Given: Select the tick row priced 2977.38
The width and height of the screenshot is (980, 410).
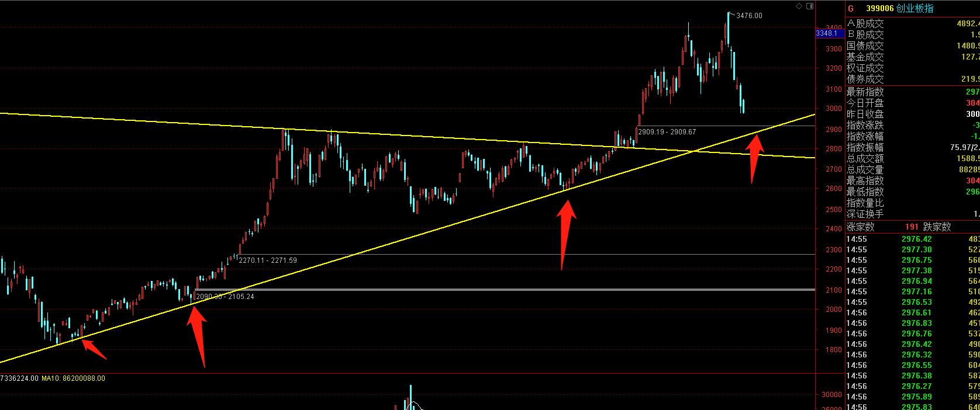Looking at the screenshot, I should [913, 270].
